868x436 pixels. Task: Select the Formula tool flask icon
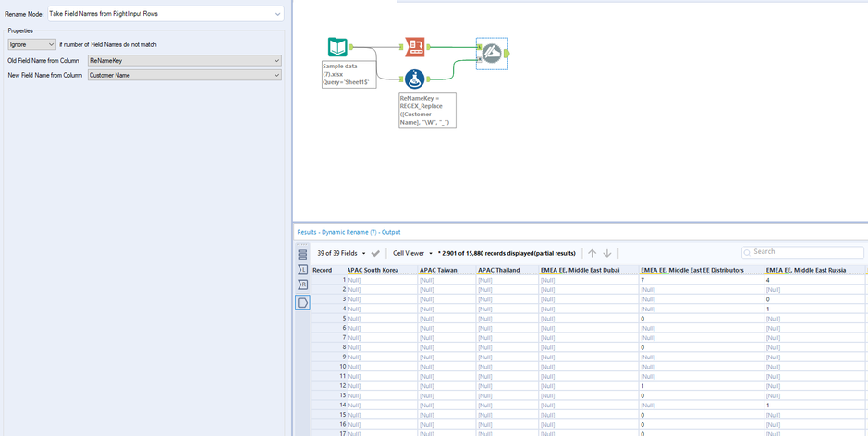[x=415, y=79]
